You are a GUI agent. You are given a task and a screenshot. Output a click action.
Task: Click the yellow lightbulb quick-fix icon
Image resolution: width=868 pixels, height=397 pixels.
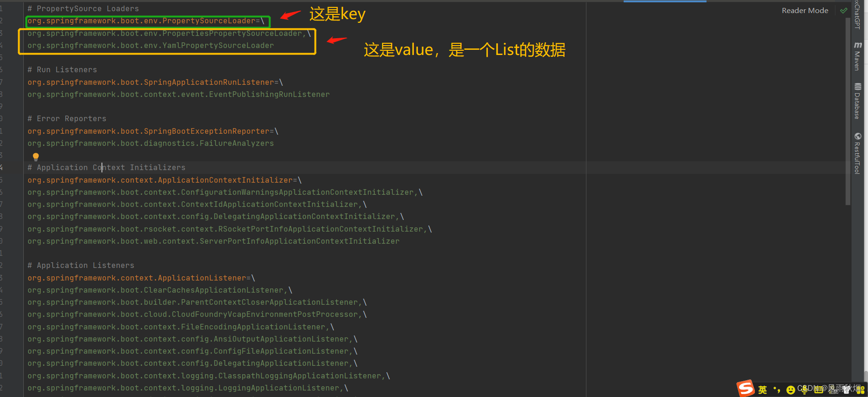coord(36,157)
